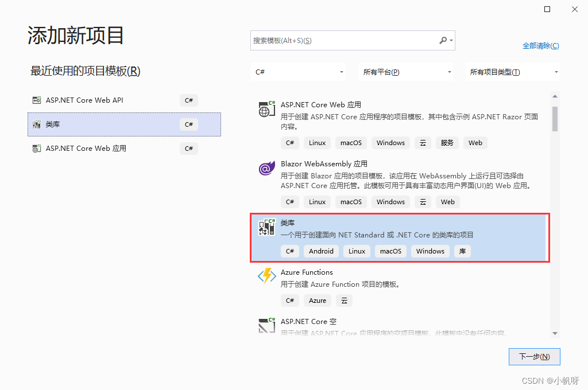588x390 pixels.
Task: Click the 云 tag on Azure Functions template
Action: click(345, 301)
